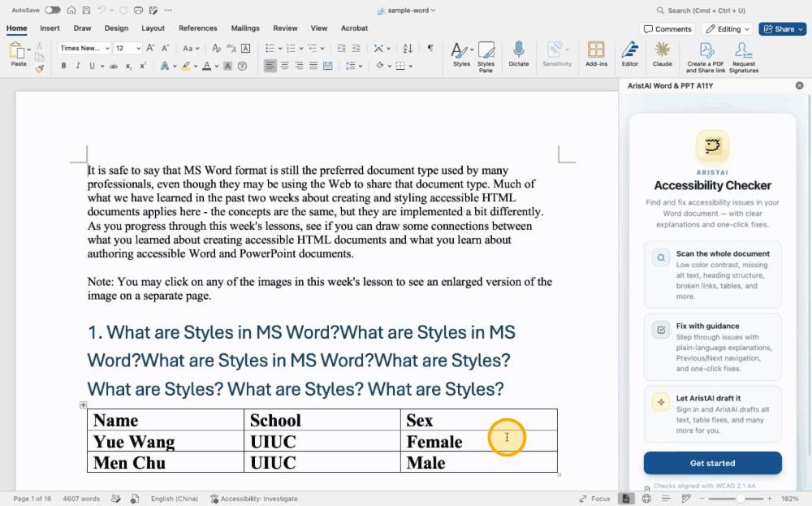Click the Add-ins grid icon
The image size is (812, 506).
click(596, 54)
